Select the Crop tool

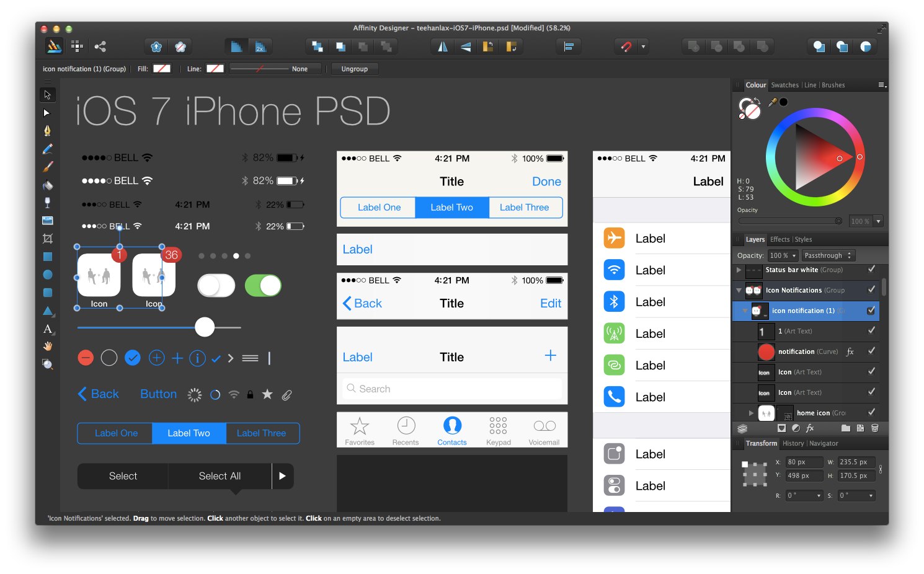[47, 239]
